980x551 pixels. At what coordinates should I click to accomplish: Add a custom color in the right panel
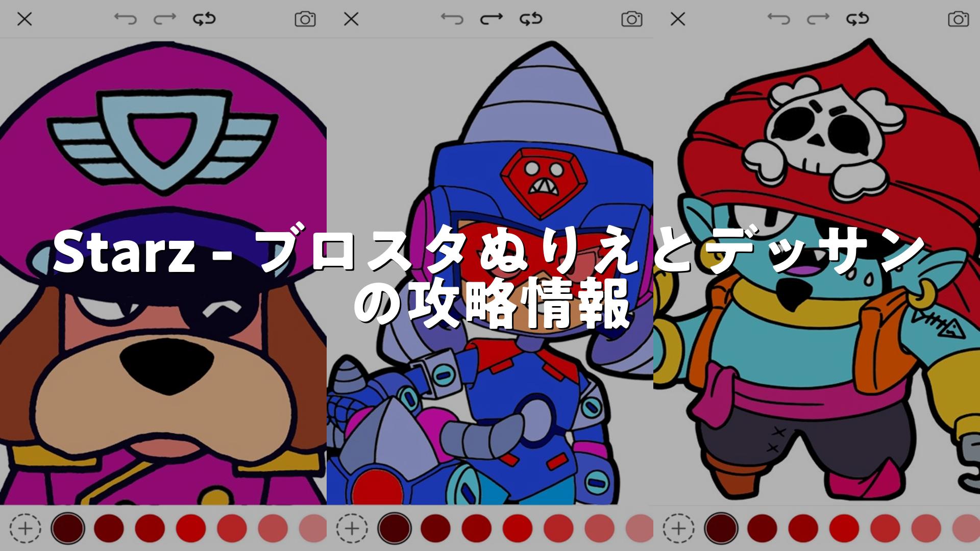point(678,528)
